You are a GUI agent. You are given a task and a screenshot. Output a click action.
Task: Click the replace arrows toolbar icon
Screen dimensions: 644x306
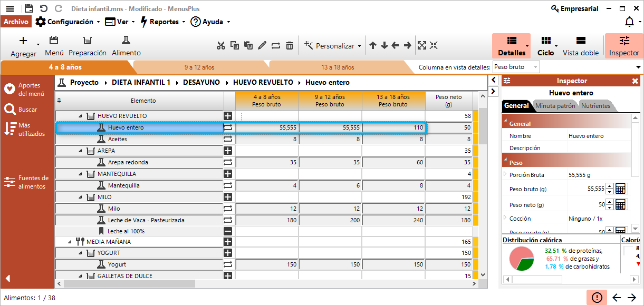click(276, 45)
